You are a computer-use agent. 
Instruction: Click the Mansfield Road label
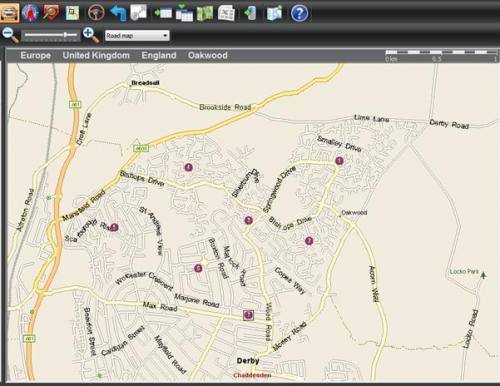click(x=84, y=205)
